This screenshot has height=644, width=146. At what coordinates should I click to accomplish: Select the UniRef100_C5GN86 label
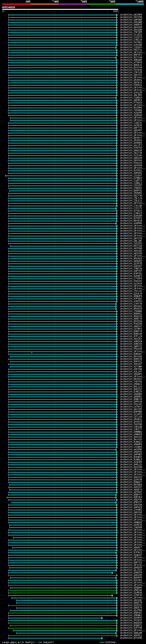click(131, 311)
